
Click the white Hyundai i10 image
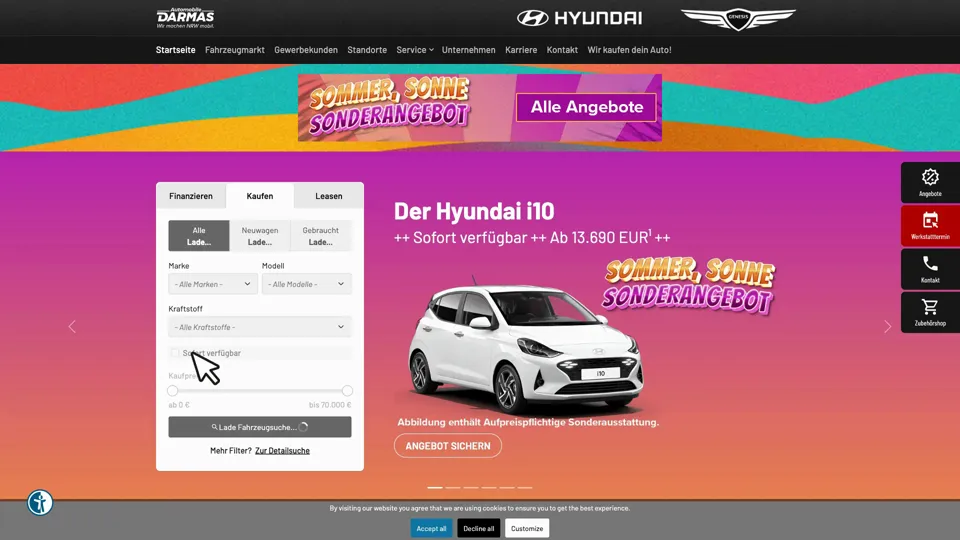click(x=525, y=348)
